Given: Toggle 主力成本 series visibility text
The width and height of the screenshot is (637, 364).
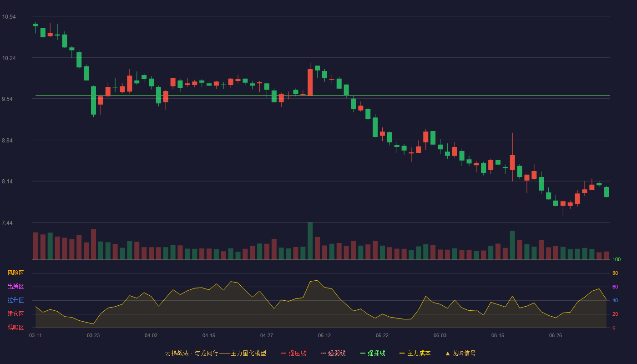Looking at the screenshot, I should coord(419,353).
